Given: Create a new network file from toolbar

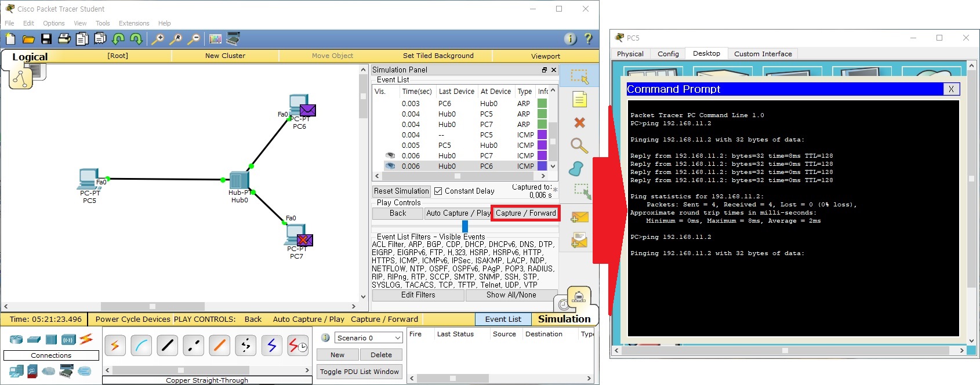Looking at the screenshot, I should tap(10, 39).
